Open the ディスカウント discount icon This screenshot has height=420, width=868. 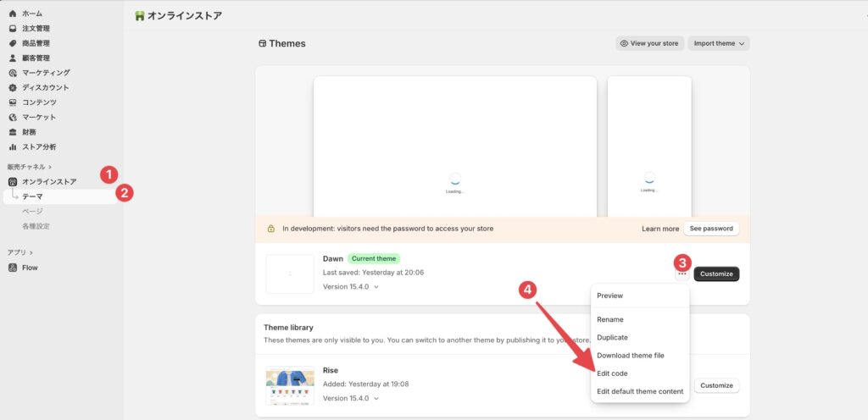[13, 88]
